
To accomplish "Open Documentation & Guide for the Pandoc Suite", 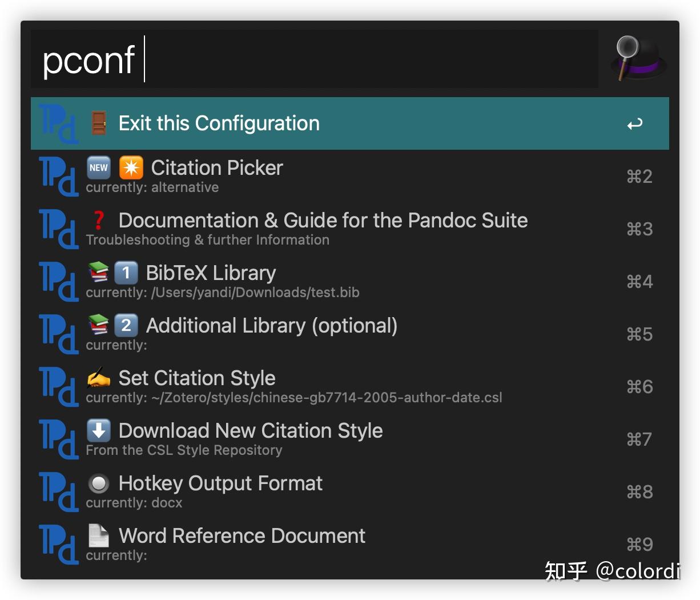I will tap(323, 221).
